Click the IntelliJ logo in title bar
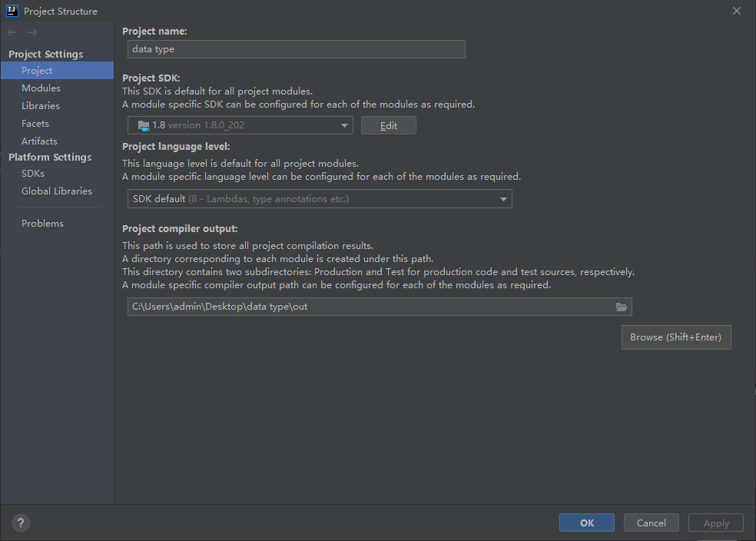756x541 pixels. point(12,11)
